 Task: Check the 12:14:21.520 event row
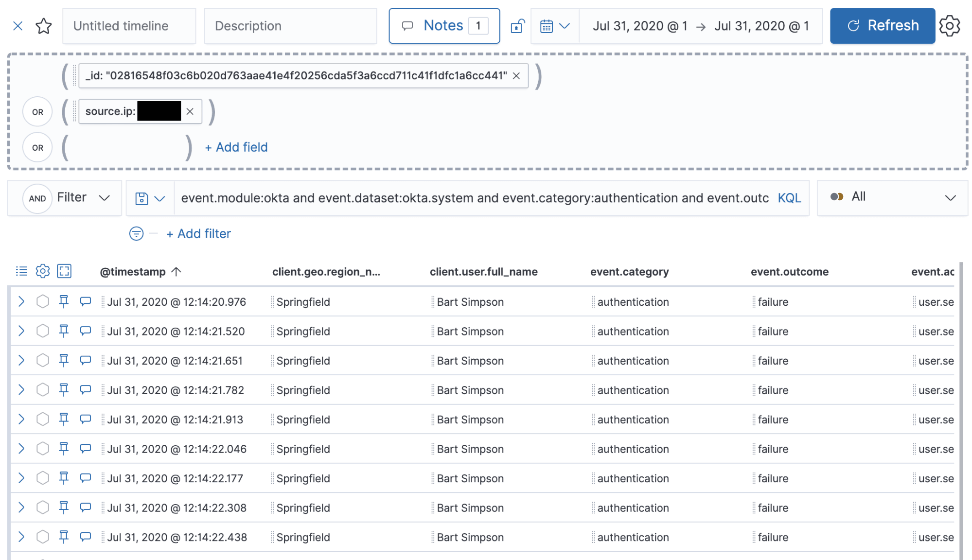click(x=42, y=331)
